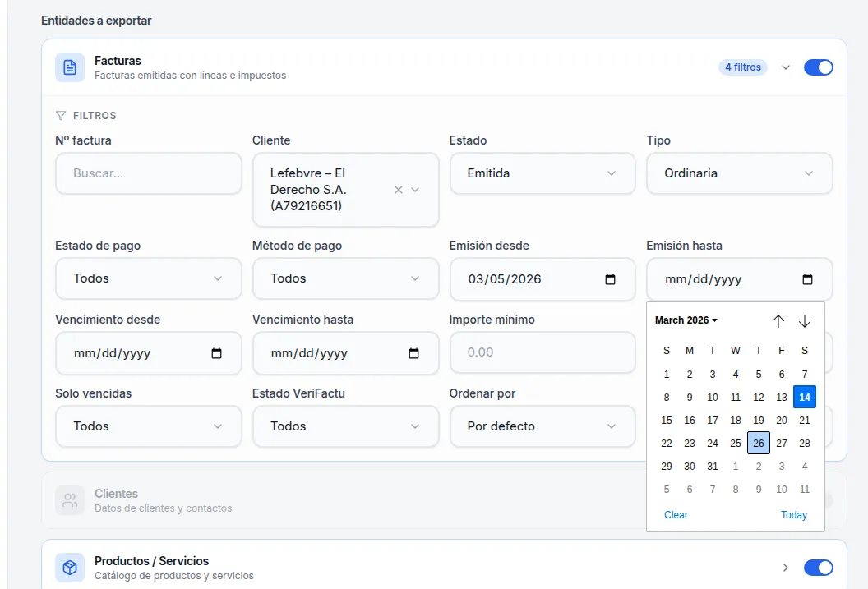
Task: Open the Estado dropdown showing Emitida
Action: (x=542, y=173)
